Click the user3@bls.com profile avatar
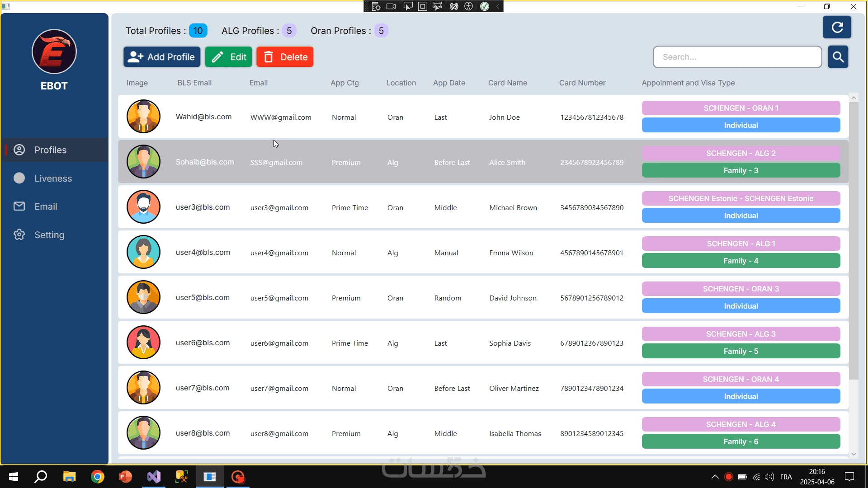 coord(143,207)
